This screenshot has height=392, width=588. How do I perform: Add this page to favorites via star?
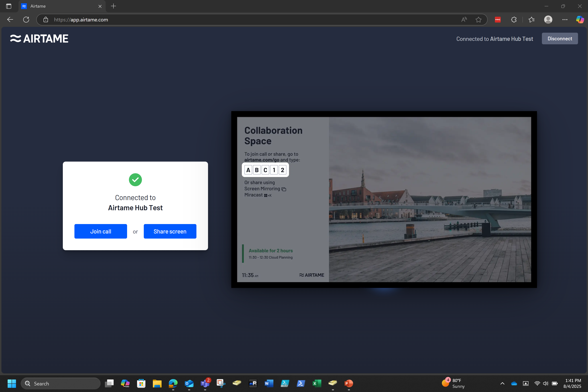tap(478, 19)
